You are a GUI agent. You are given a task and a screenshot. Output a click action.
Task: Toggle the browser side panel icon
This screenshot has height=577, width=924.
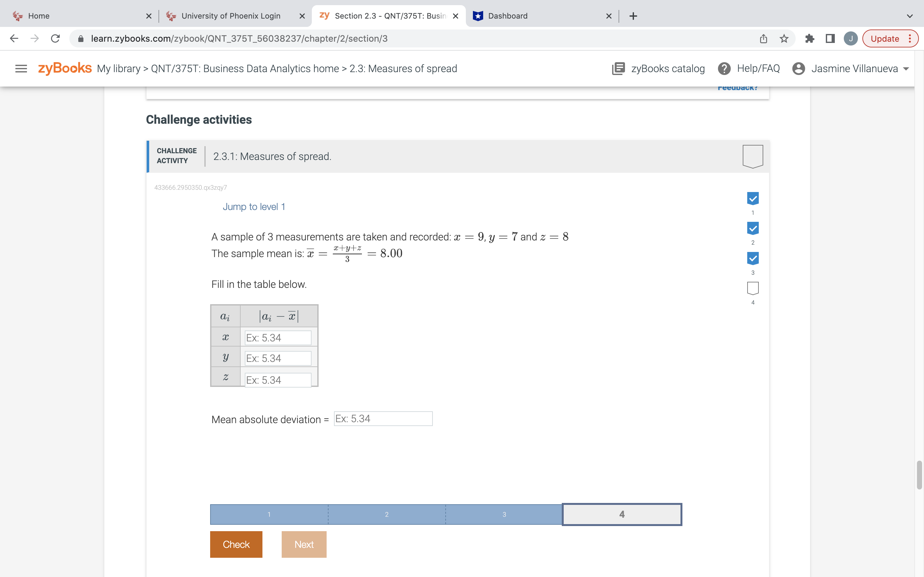pyautogui.click(x=830, y=38)
